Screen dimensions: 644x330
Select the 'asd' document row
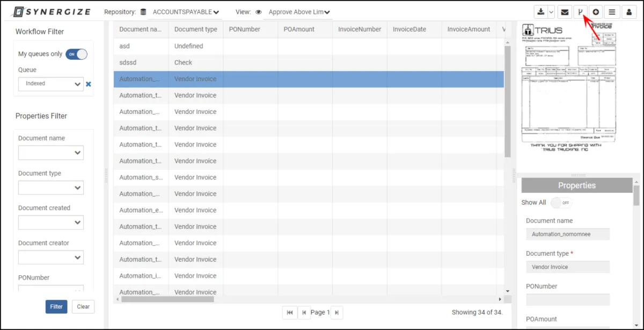click(x=309, y=46)
